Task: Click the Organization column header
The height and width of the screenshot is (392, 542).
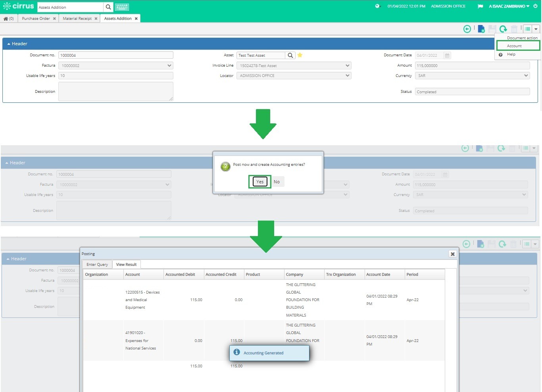Action: click(x=103, y=275)
